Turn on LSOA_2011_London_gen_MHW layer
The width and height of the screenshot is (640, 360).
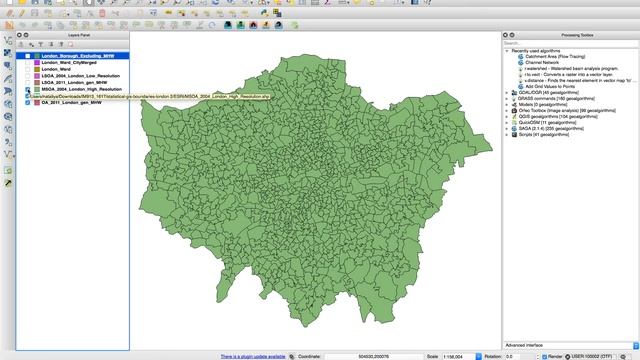click(27, 82)
